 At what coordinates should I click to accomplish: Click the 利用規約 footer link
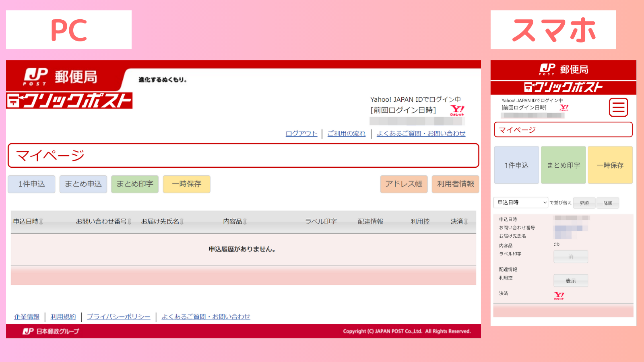tap(63, 317)
